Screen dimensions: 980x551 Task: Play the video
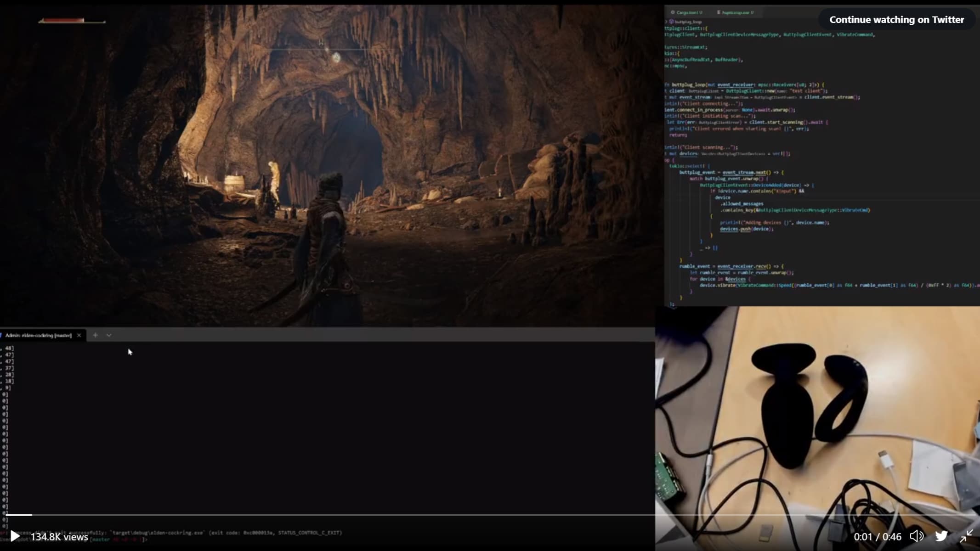coord(15,536)
